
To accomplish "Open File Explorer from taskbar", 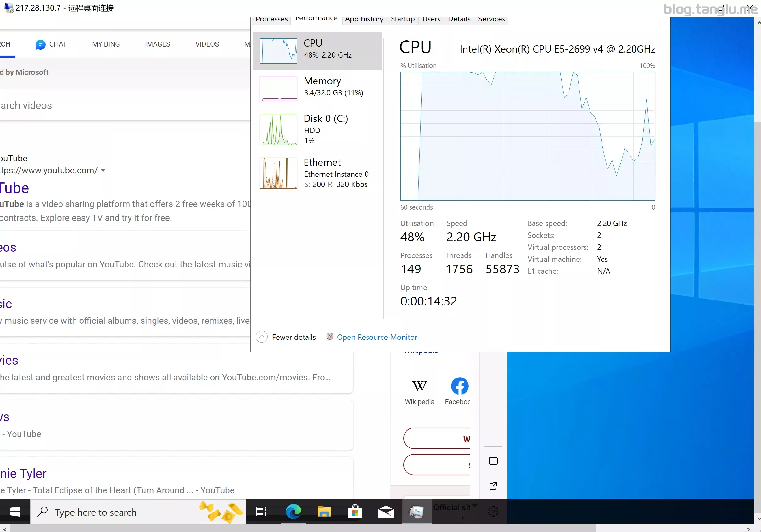I will [324, 512].
